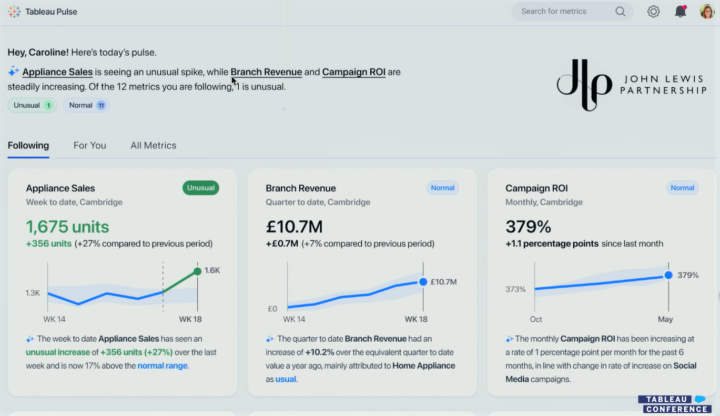Click the sparkle icon beside the pulse summary
720x416 pixels.
(13, 71)
